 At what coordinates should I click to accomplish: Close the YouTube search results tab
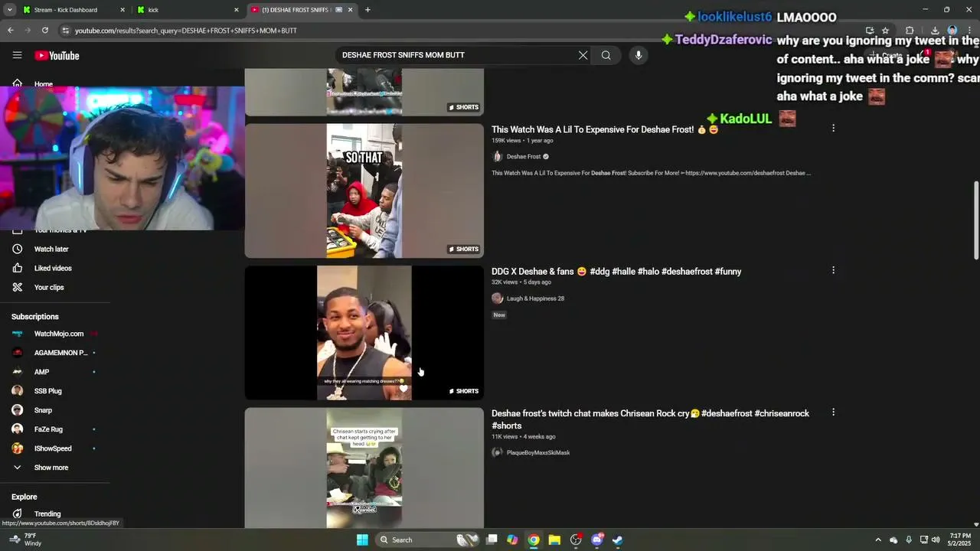coord(351,10)
